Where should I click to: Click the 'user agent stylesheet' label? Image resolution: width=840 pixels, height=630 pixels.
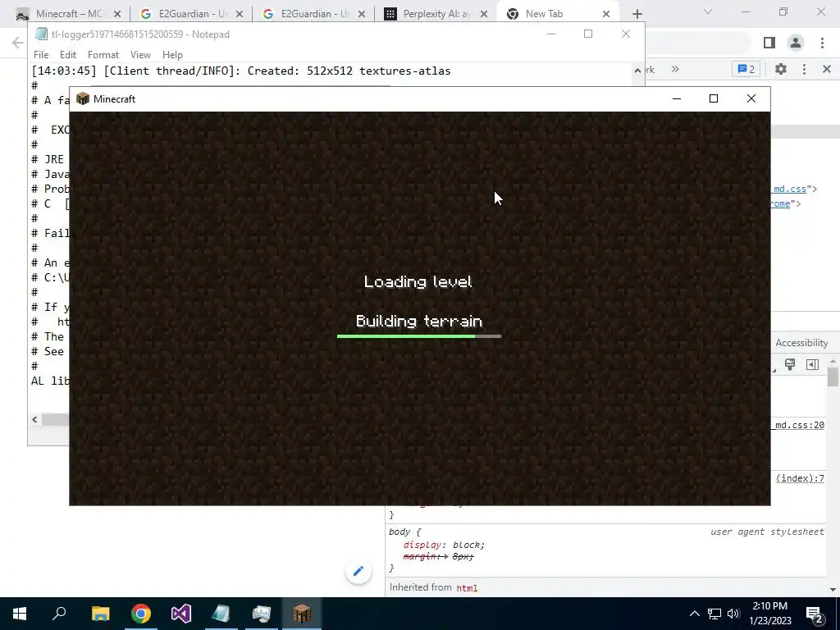pos(767,532)
